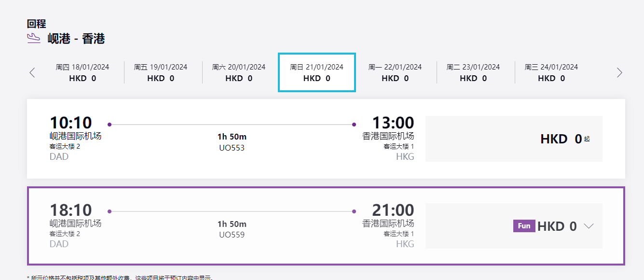The image size is (644, 280).
Task: Select the 10:10 departure flight card
Action: pyautogui.click(x=326, y=139)
